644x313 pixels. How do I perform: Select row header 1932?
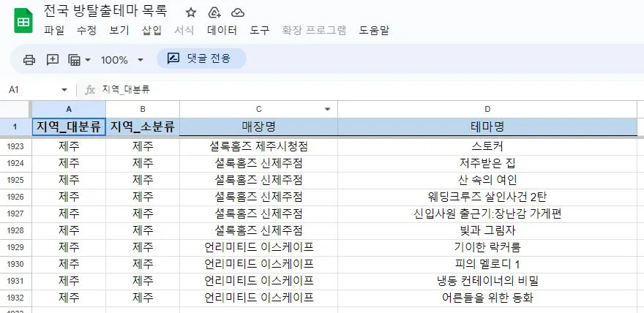point(15,298)
